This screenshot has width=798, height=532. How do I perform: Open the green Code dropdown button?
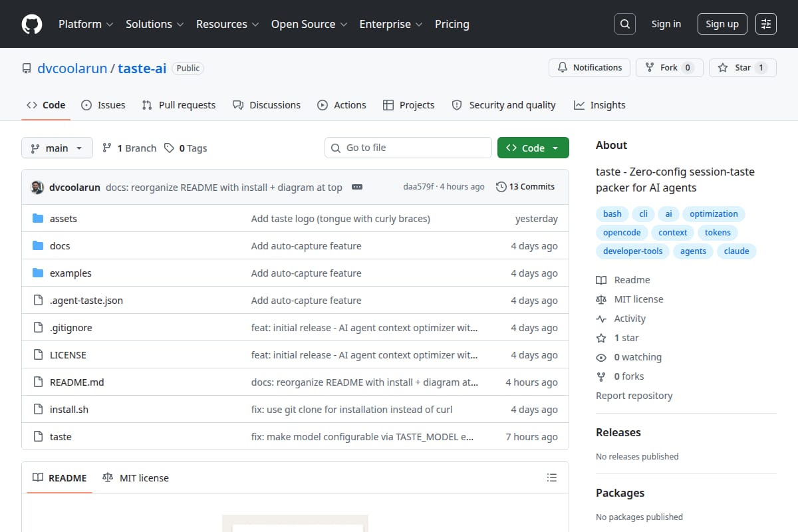click(533, 148)
